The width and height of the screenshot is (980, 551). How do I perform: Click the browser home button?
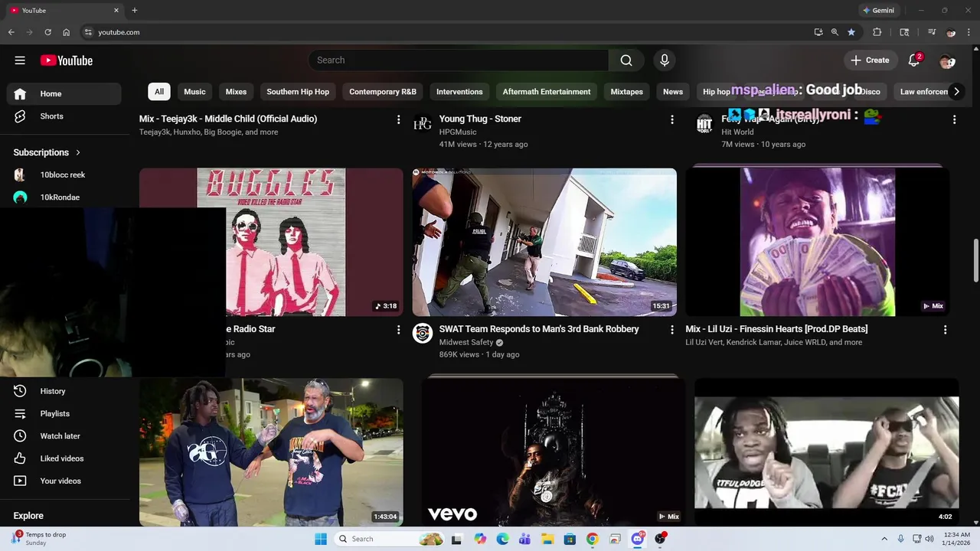click(x=66, y=32)
